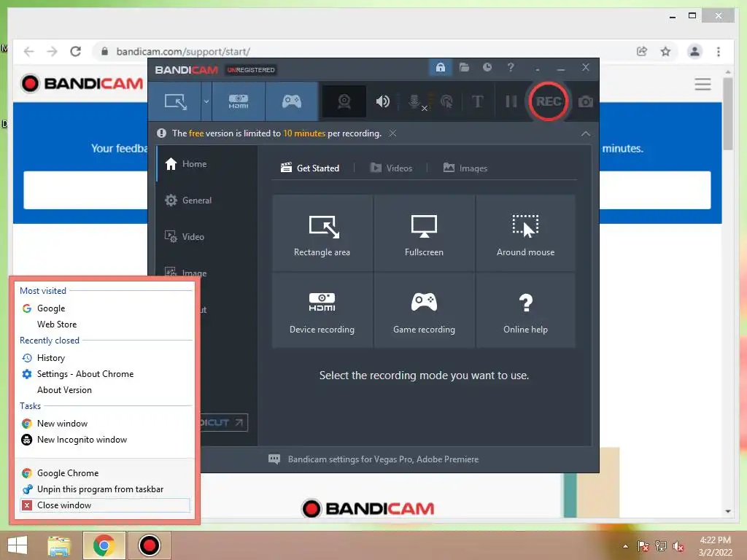Open File Explorer from taskbar
The width and height of the screenshot is (747, 560).
click(x=59, y=545)
